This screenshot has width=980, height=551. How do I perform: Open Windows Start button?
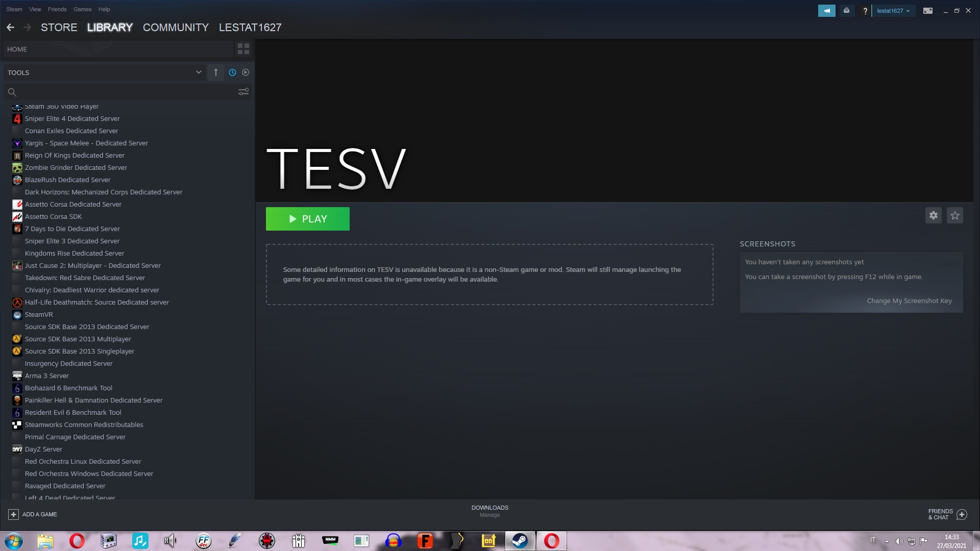click(x=14, y=541)
